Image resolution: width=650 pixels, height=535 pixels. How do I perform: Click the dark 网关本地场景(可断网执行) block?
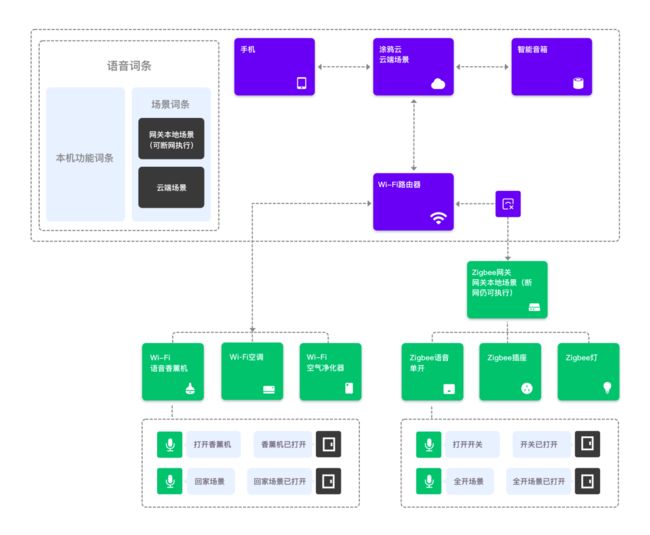click(x=171, y=138)
